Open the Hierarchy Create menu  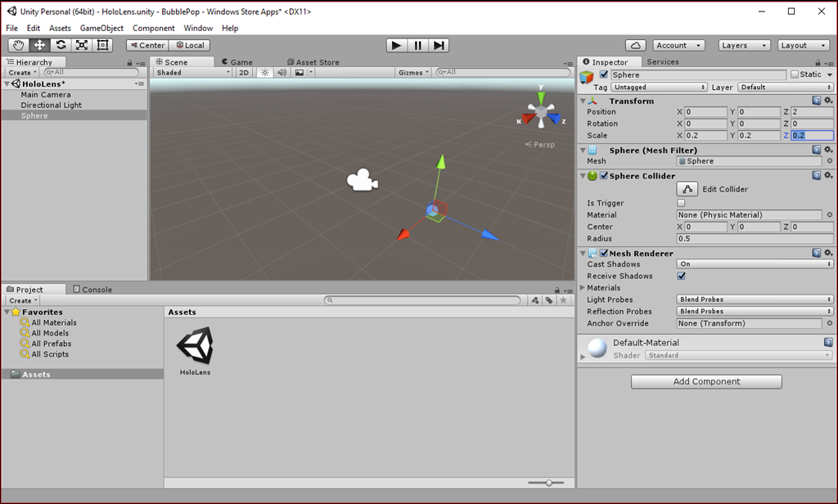coord(22,73)
